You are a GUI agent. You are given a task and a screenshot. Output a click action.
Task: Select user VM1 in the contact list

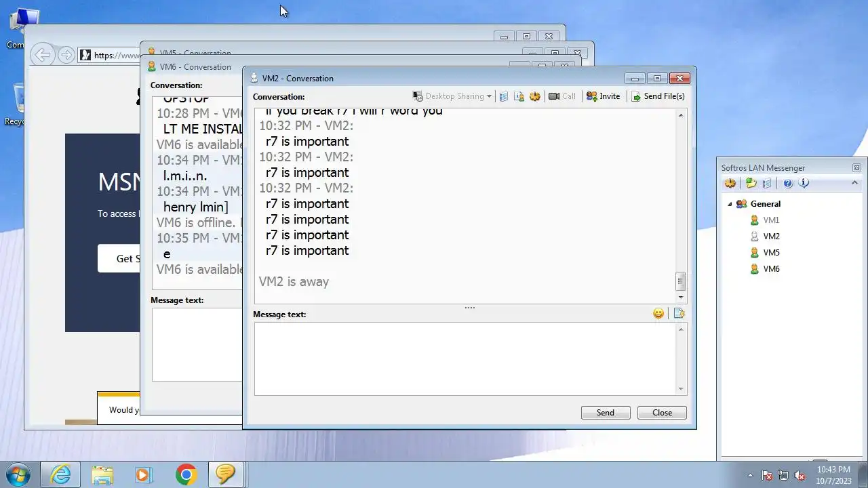tap(771, 220)
